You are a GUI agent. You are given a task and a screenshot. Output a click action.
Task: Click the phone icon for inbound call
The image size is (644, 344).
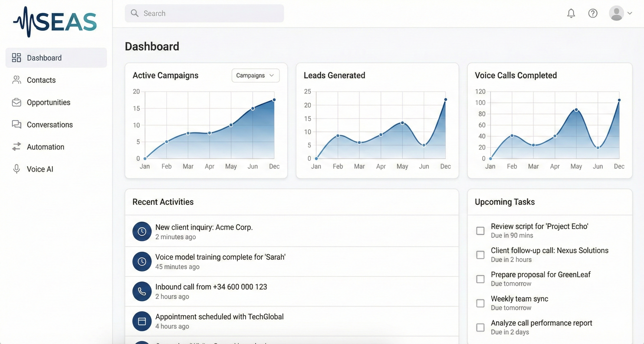point(142,291)
